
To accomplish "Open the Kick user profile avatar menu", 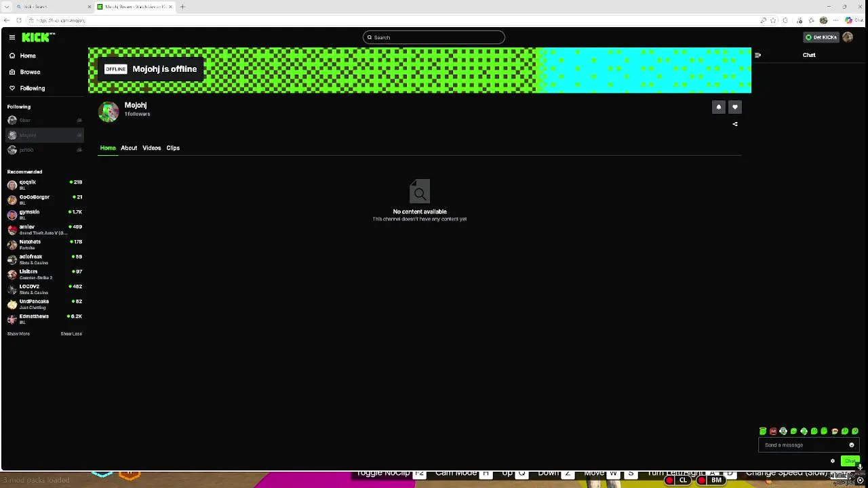I will coord(848,37).
